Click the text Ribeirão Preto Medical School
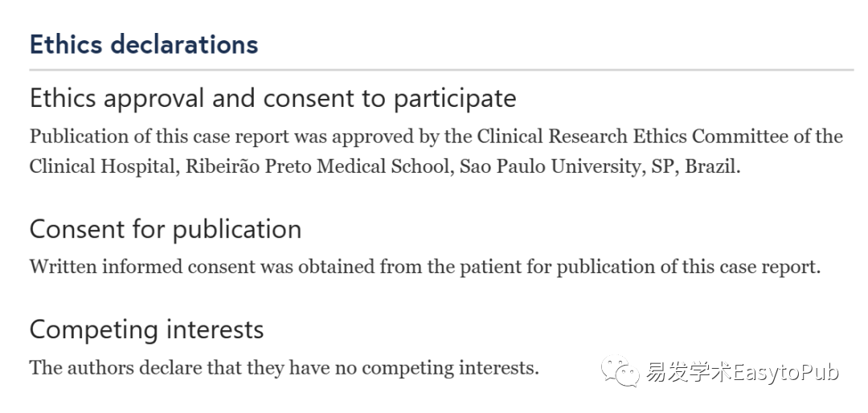 316,166
